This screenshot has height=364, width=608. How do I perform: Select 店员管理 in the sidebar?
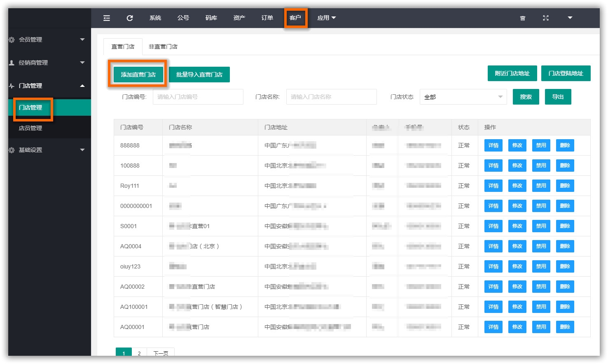pos(49,128)
